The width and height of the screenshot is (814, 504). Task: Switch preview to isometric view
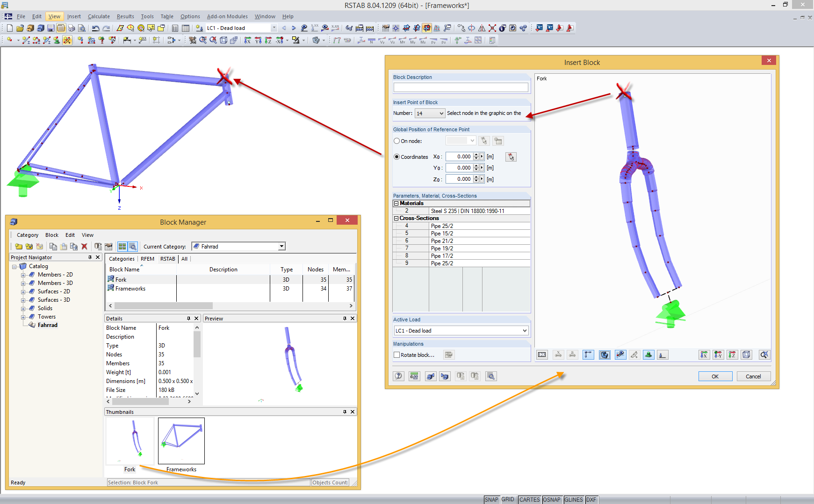(746, 355)
